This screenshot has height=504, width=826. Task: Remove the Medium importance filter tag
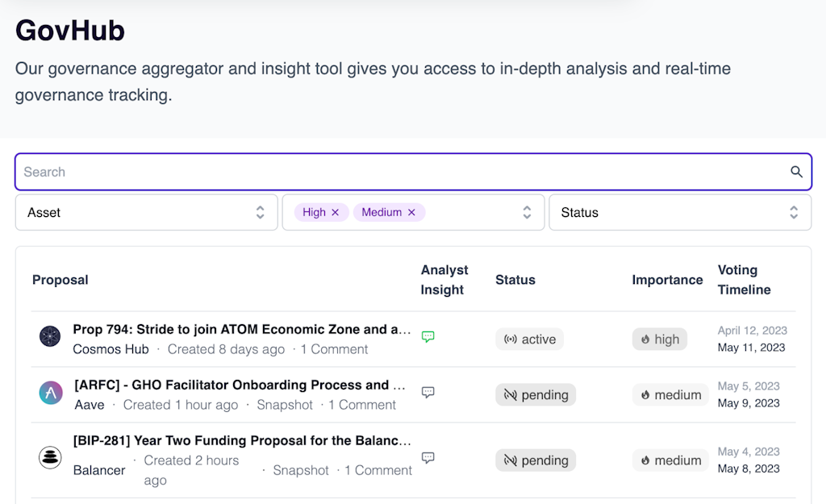pos(411,212)
